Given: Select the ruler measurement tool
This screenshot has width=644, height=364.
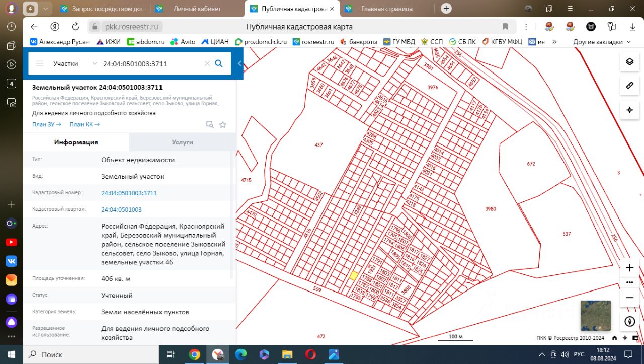Looking at the screenshot, I should (629, 86).
